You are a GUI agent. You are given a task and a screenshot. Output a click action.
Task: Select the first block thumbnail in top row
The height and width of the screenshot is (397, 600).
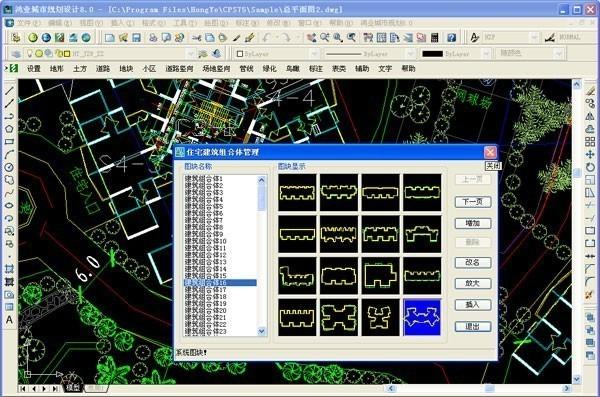297,192
